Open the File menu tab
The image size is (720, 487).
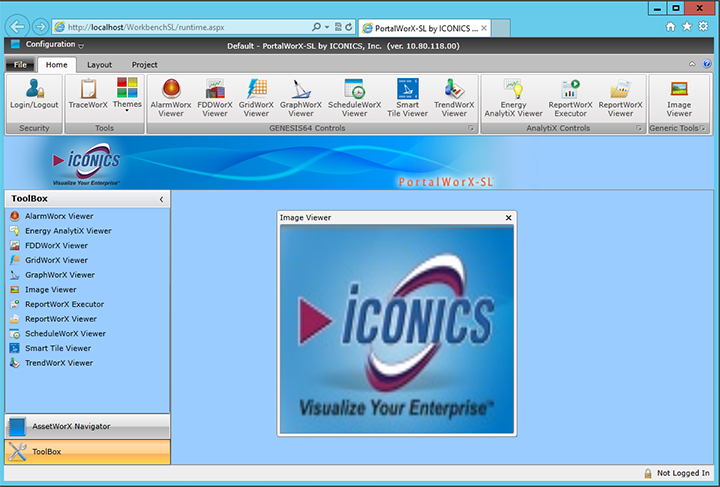point(20,65)
